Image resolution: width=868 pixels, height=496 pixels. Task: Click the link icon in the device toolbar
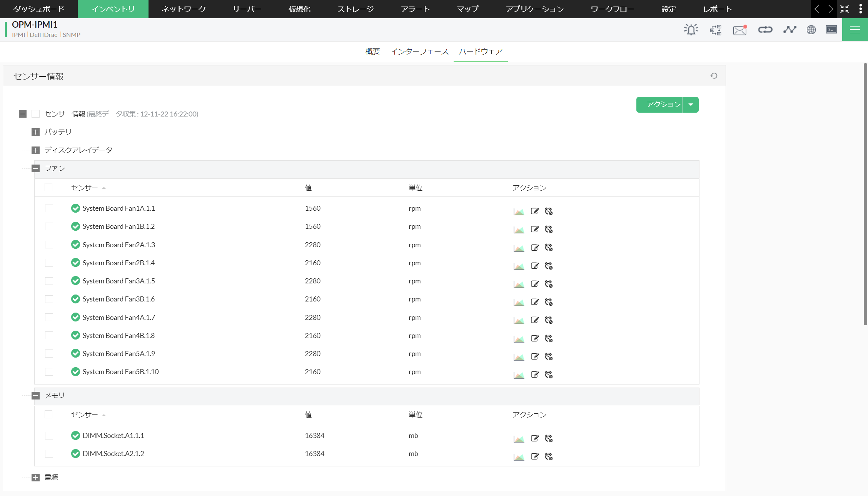tap(765, 30)
